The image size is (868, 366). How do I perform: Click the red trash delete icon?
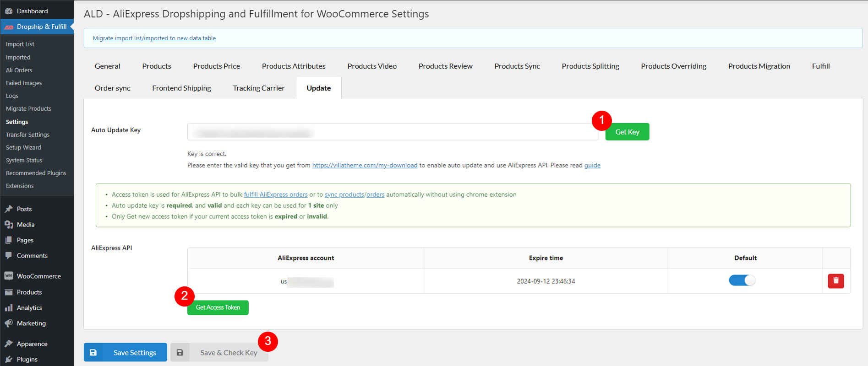click(x=835, y=281)
